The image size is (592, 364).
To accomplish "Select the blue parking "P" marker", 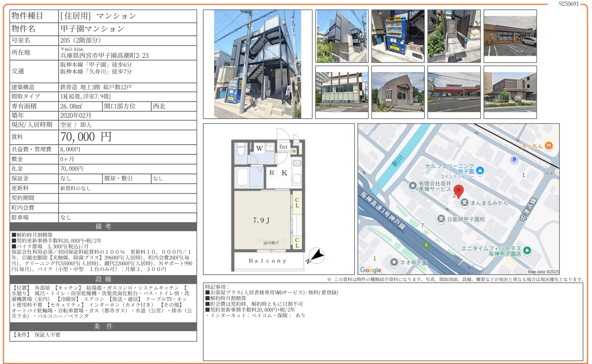I will [x=514, y=160].
